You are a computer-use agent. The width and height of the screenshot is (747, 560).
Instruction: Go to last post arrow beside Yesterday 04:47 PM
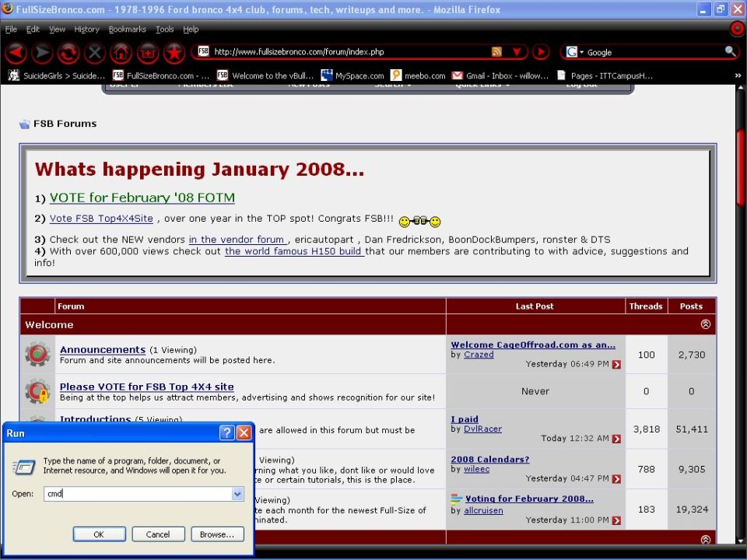(x=616, y=478)
